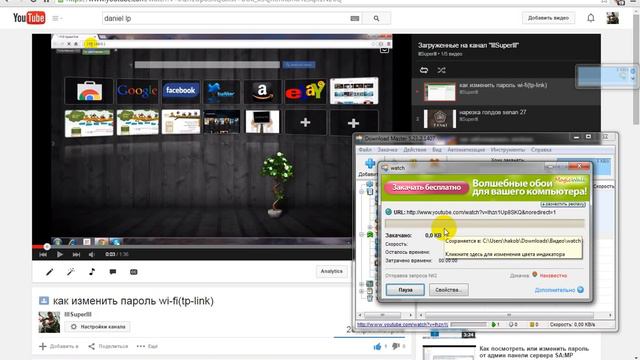Open the 'Закачка' menu in Download Master
The height and width of the screenshot is (360, 640).
tap(387, 150)
